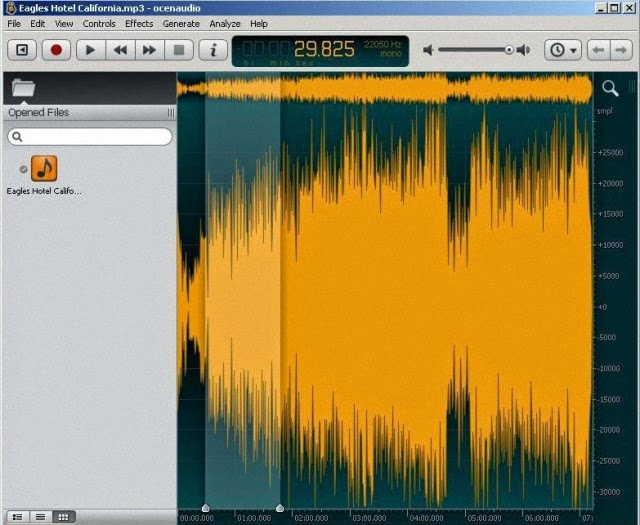Toggle the sidebar panel button
Screen dimensions: 640x525
[22, 50]
